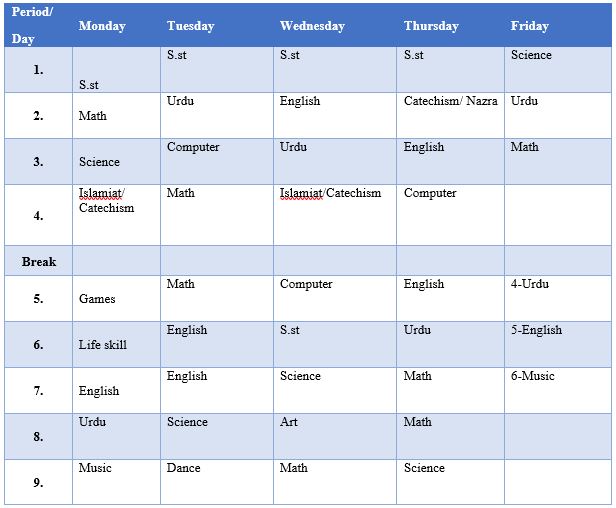Viewport: 616px width, 508px height.
Task: Select the Break row label
Action: (38, 261)
